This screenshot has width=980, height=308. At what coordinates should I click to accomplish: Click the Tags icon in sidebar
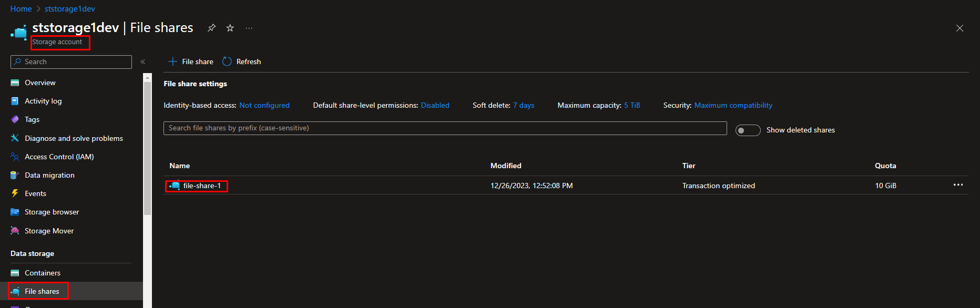[15, 120]
